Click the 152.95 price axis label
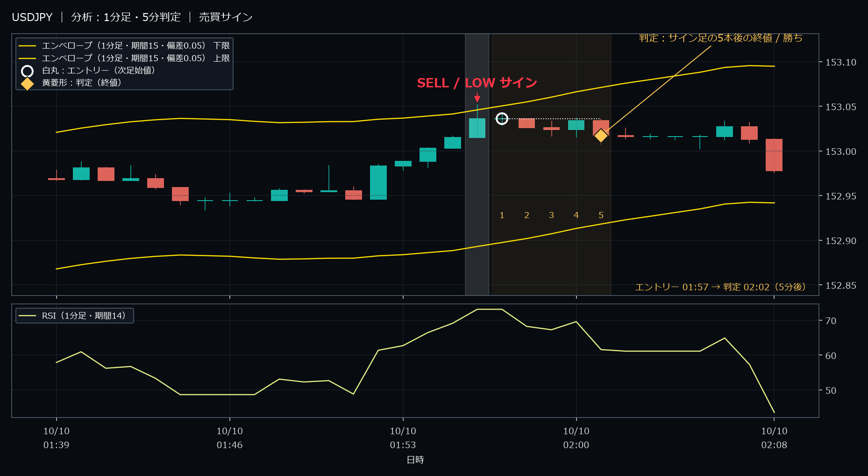The height and width of the screenshot is (476, 868). coord(841,196)
